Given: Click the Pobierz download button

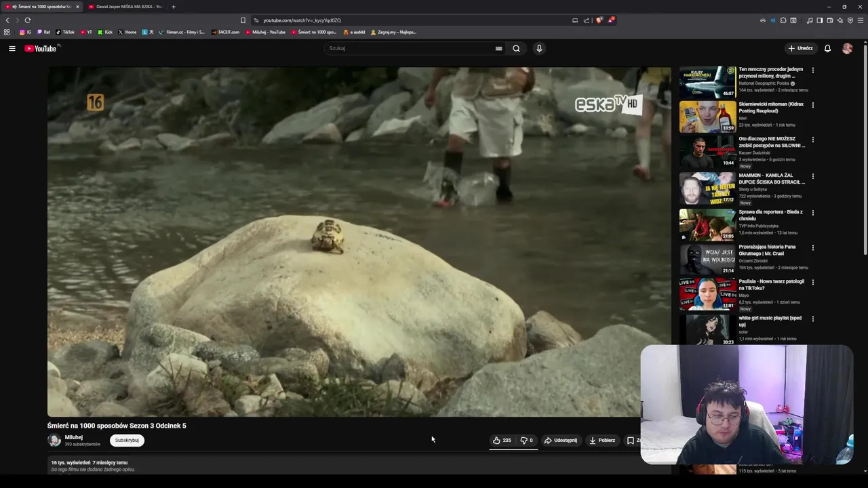Looking at the screenshot, I should pyautogui.click(x=602, y=441).
